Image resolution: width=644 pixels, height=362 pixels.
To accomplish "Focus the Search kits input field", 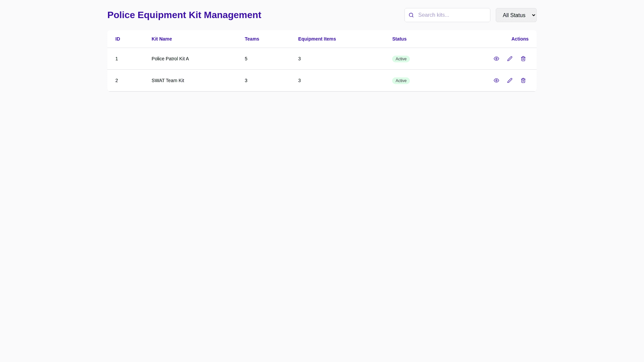I will click(x=452, y=15).
